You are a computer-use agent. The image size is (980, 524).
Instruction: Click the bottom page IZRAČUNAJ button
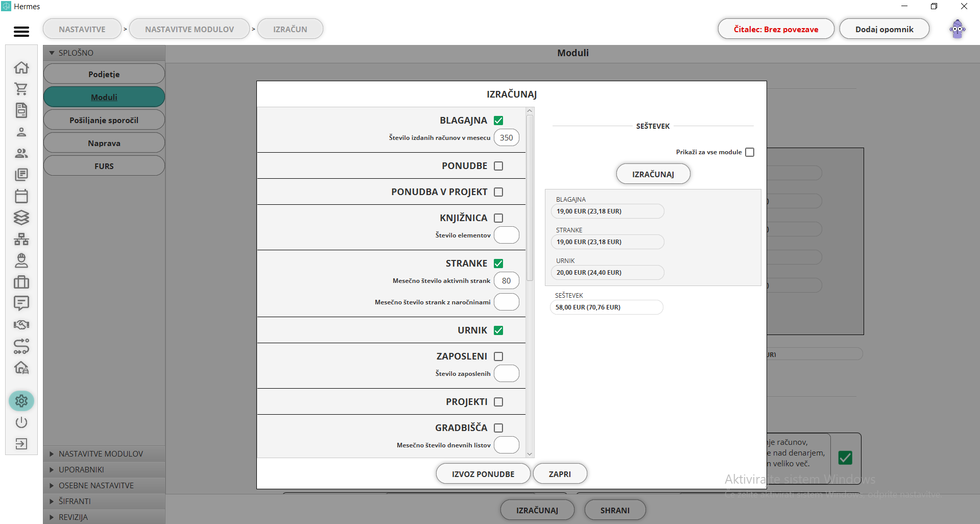click(x=537, y=510)
